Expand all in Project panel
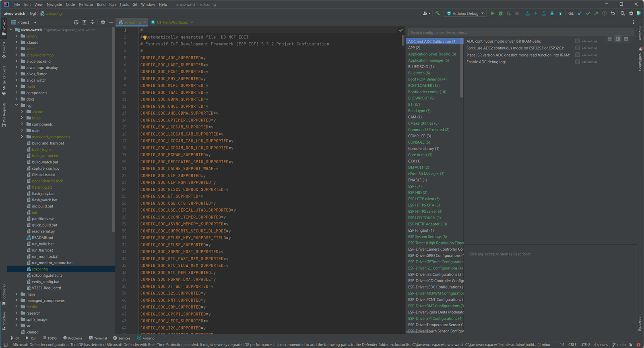Screen dimensions: 644x348 click(x=84, y=22)
